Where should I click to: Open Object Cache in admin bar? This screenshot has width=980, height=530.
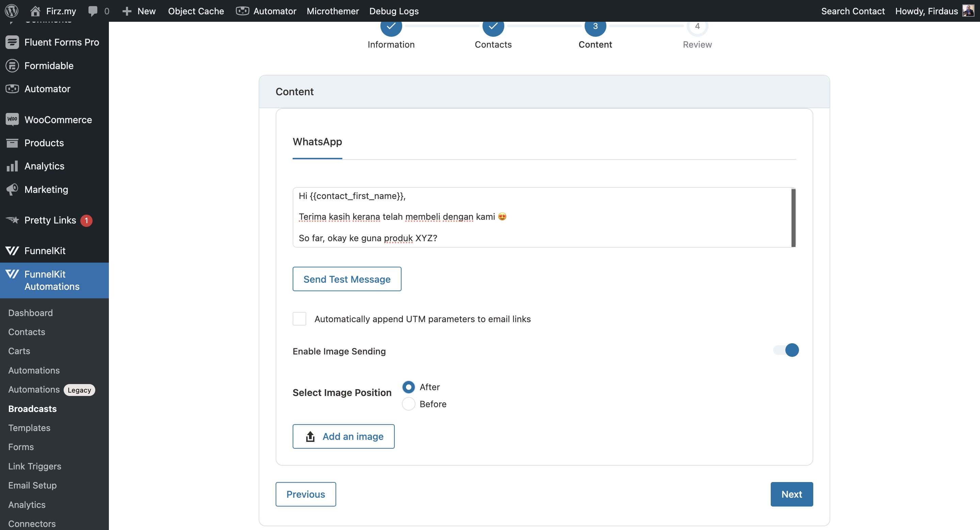pyautogui.click(x=196, y=11)
